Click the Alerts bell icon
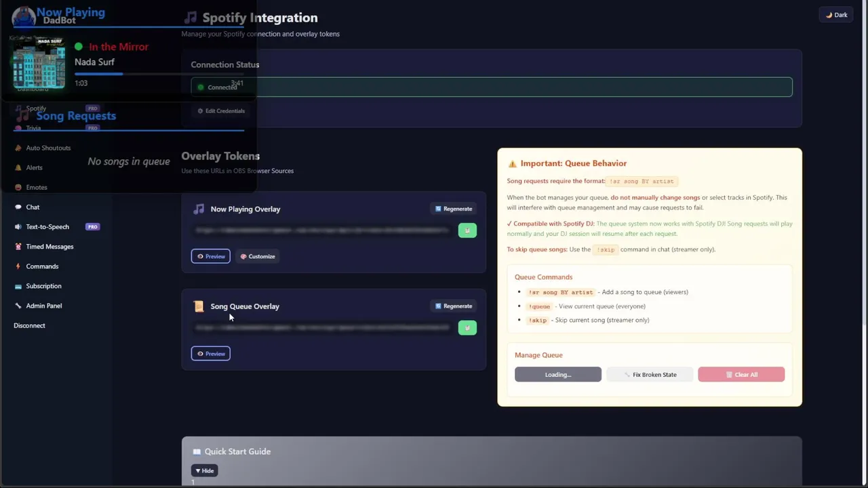Image resolution: width=868 pixels, height=488 pixels. 18,167
